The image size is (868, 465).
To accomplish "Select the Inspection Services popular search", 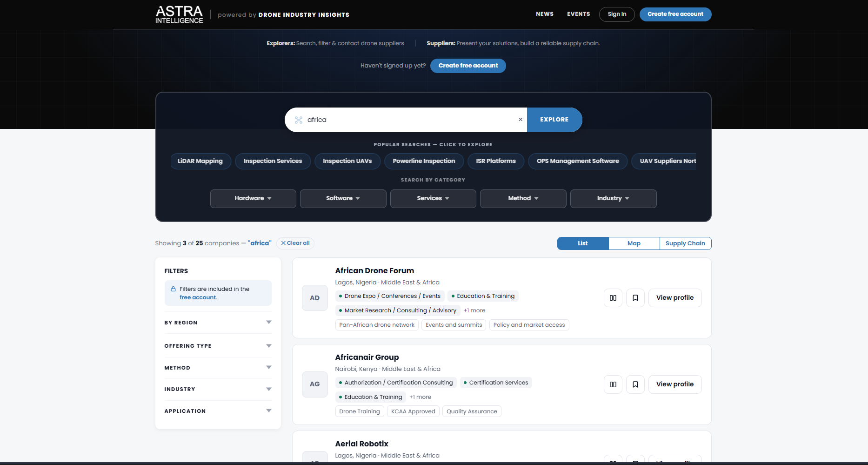I will (x=273, y=161).
